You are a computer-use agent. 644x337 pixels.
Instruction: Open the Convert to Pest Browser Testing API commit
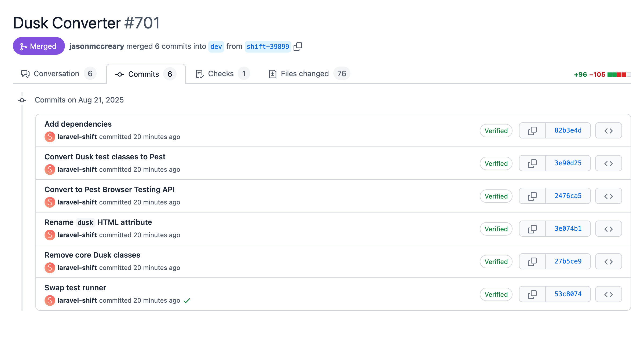pyautogui.click(x=109, y=189)
